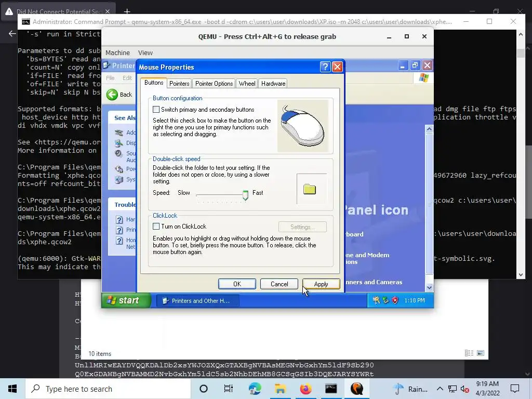532x399 pixels.
Task: Switch File Explorer to details view icon
Action: tap(469, 353)
